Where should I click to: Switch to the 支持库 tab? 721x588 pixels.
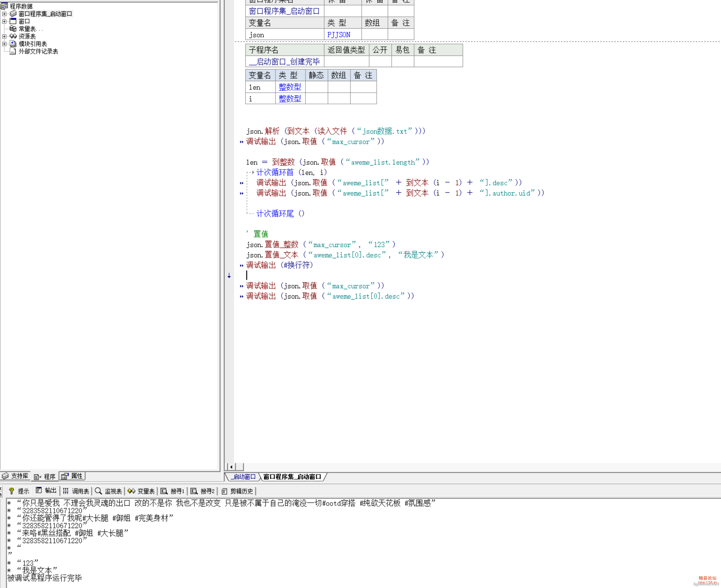tap(15, 476)
